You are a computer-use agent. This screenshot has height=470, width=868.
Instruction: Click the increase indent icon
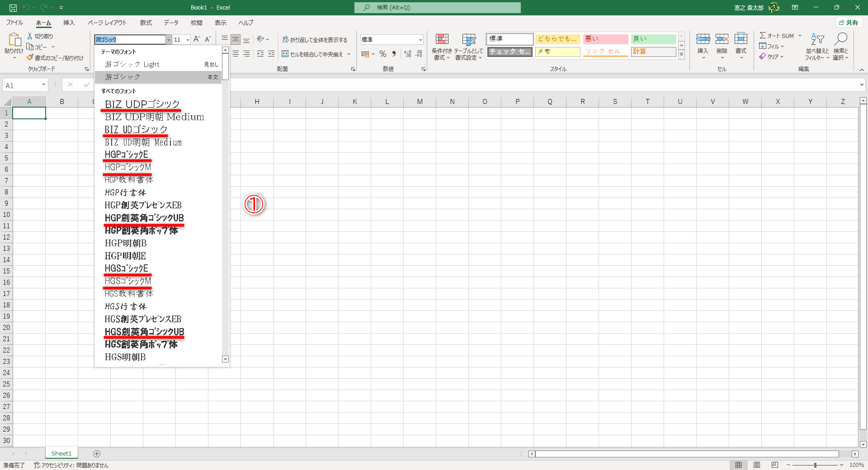tap(271, 54)
